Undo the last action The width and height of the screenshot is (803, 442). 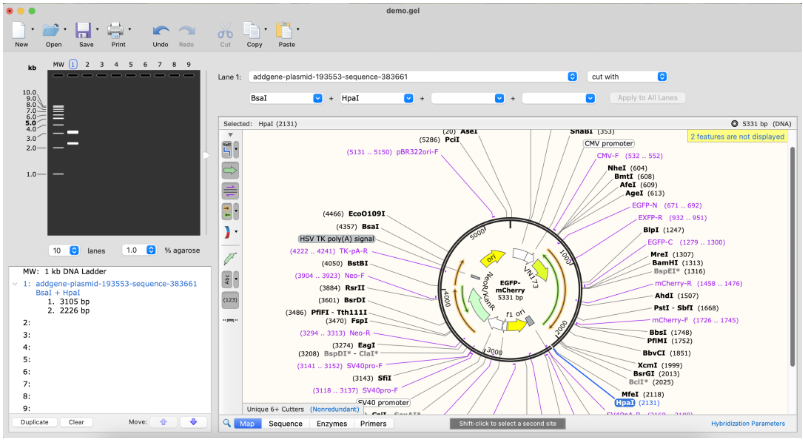[160, 31]
